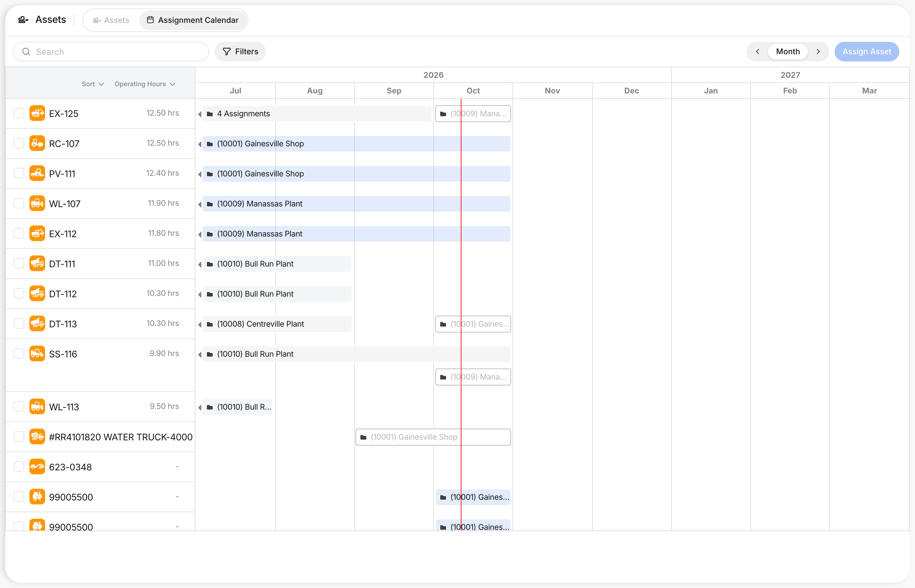Screen dimensions: 915x588
Task: Open the Month view selector
Action: coord(788,52)
